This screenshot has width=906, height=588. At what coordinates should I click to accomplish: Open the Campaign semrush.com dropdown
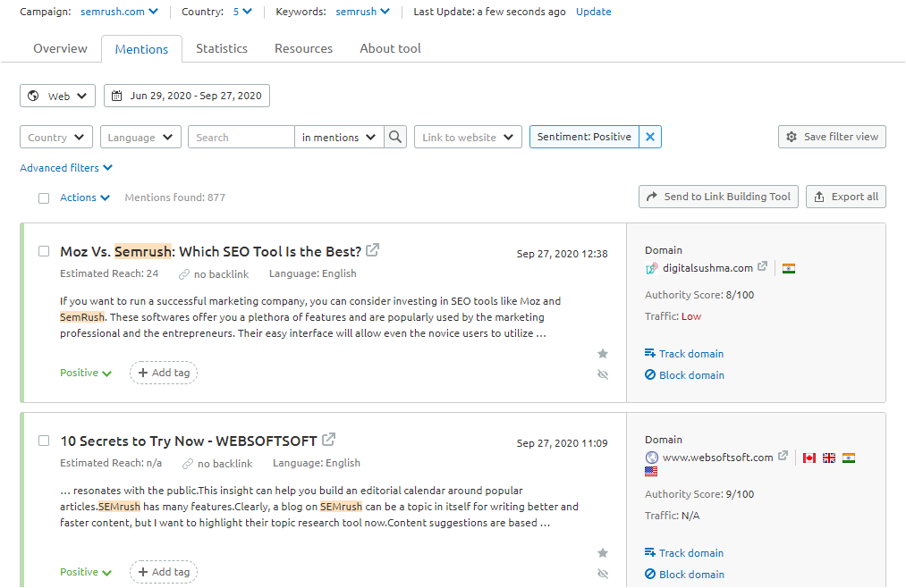119,12
